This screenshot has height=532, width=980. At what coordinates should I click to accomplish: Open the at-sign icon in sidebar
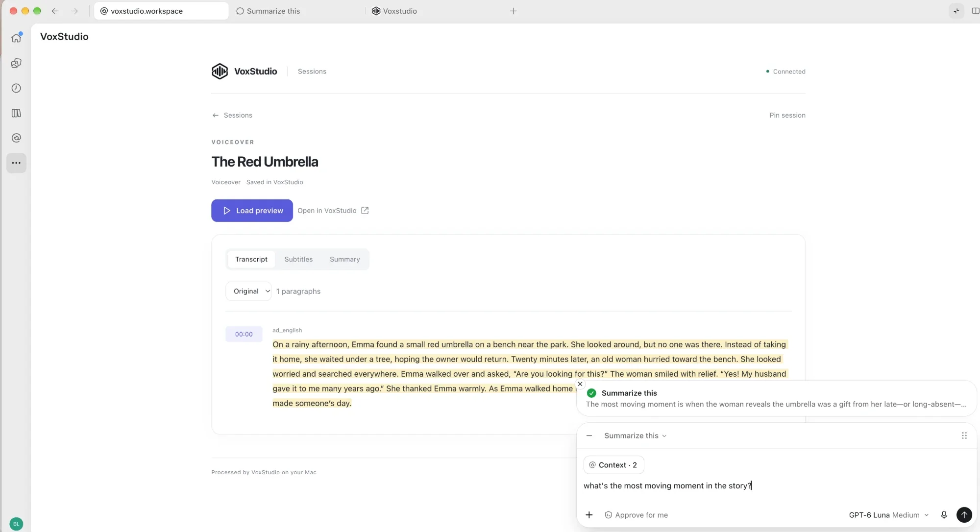16,138
